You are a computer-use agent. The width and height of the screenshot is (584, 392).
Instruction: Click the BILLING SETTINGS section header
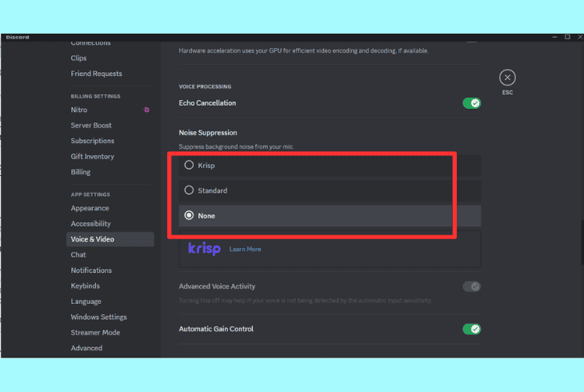click(95, 97)
